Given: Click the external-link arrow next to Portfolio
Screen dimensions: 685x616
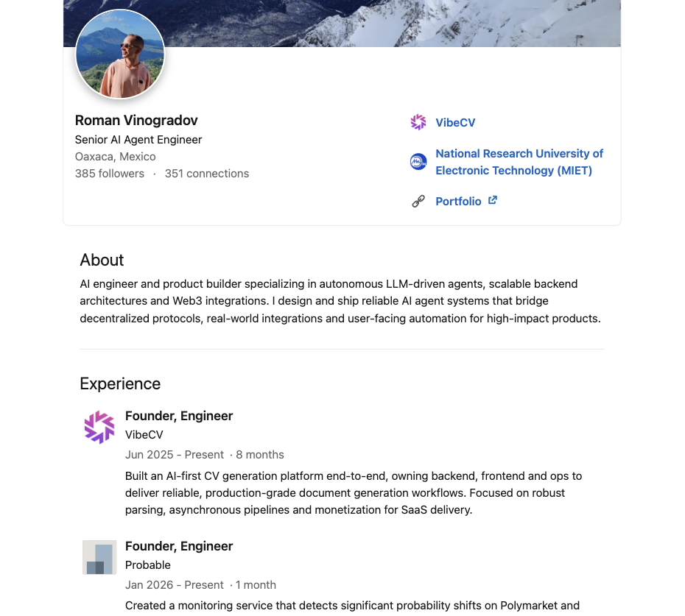Looking at the screenshot, I should click(493, 200).
